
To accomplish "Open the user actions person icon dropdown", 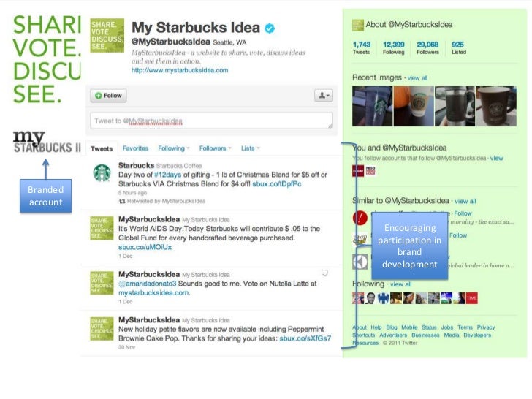I will coord(323,96).
